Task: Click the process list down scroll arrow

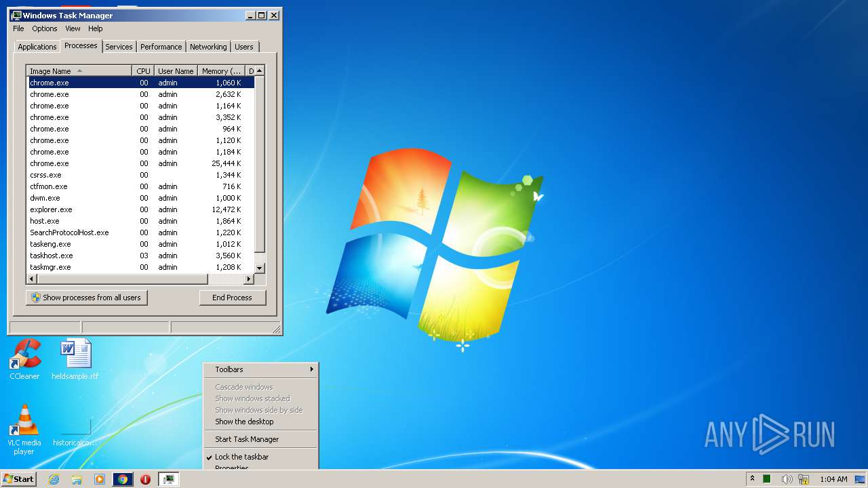Action: (260, 268)
